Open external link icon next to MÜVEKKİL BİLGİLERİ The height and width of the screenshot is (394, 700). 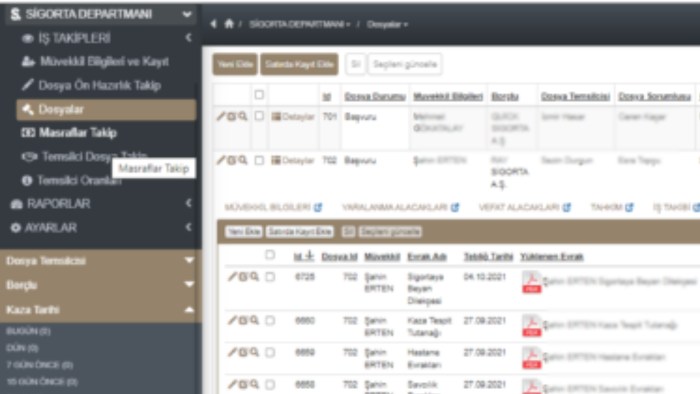coord(318,207)
